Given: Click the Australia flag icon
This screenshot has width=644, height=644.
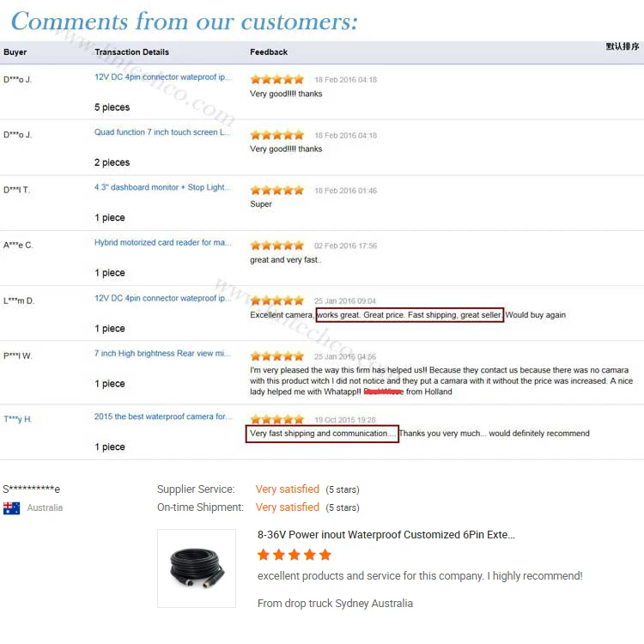Looking at the screenshot, I should pos(12,507).
